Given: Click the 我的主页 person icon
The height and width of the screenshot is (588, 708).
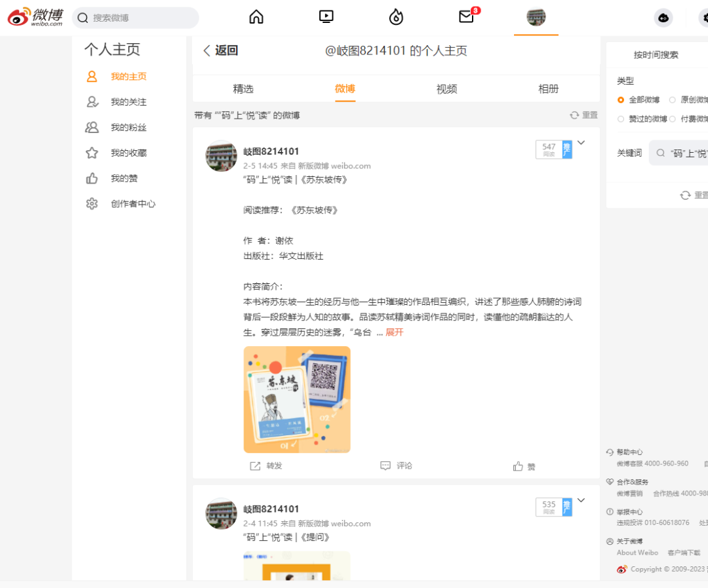Looking at the screenshot, I should coord(92,76).
